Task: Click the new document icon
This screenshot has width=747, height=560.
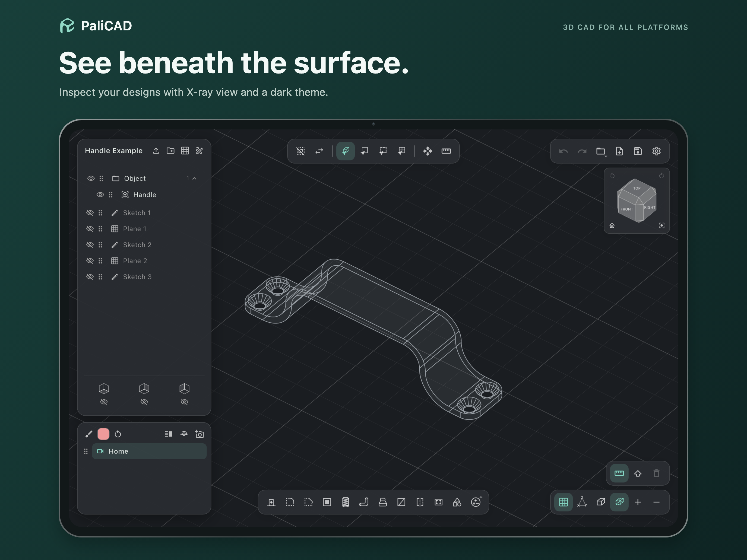Action: pos(619,151)
